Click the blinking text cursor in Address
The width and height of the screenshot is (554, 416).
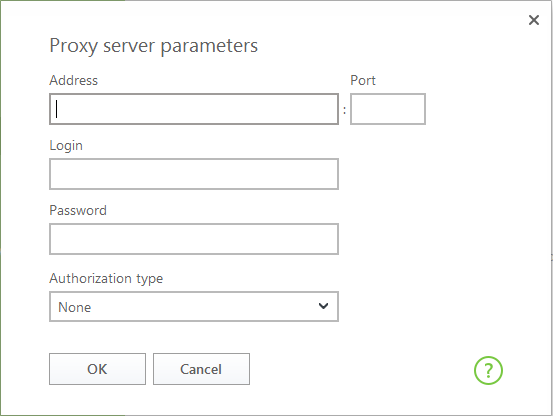tap(57, 109)
